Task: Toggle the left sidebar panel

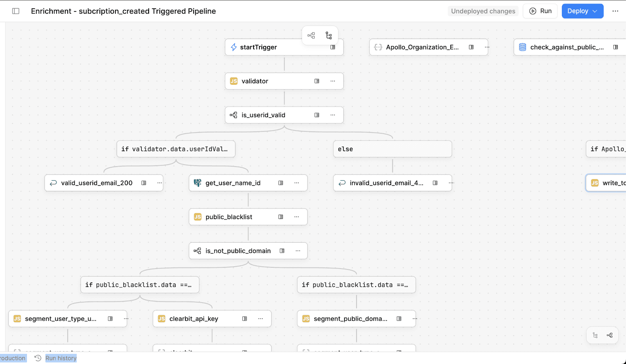Action: (x=16, y=11)
